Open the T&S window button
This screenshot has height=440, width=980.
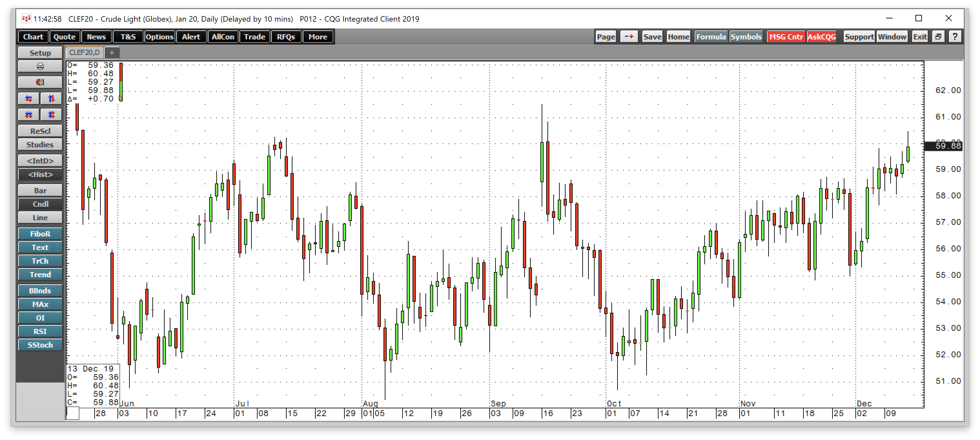128,37
